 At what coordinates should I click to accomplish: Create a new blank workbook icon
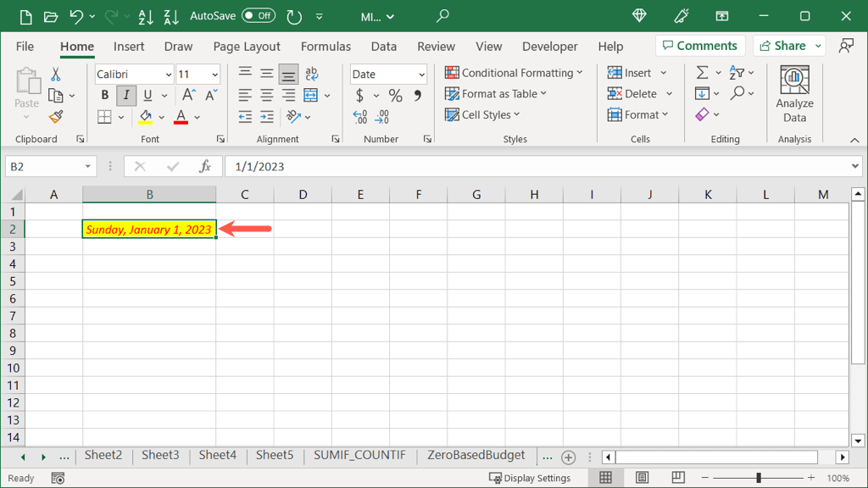(25, 17)
